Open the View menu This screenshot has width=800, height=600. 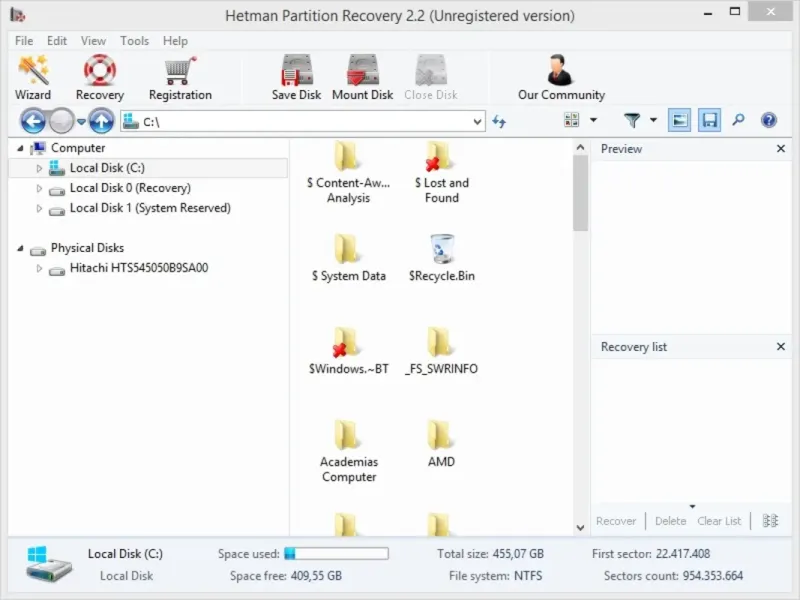click(x=93, y=41)
